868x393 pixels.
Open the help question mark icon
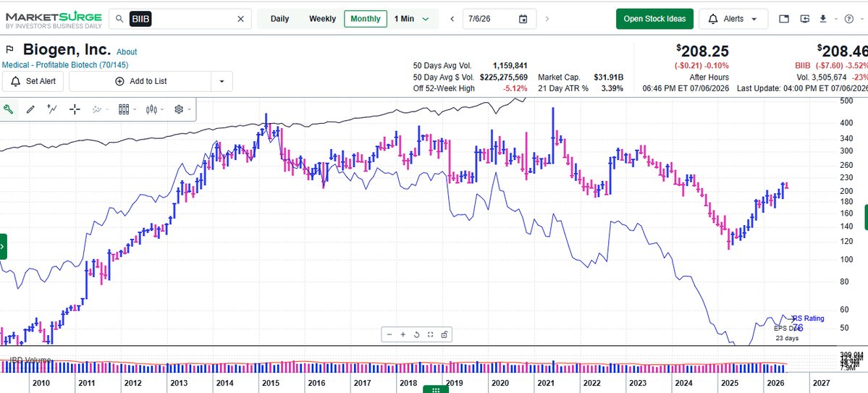pyautogui.click(x=849, y=19)
